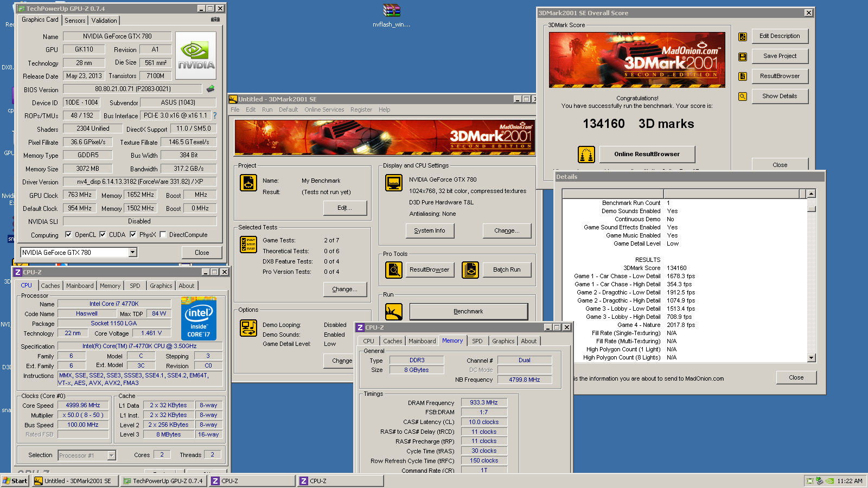Click the Edit Description icon in score window
868x488 pixels.
743,37
